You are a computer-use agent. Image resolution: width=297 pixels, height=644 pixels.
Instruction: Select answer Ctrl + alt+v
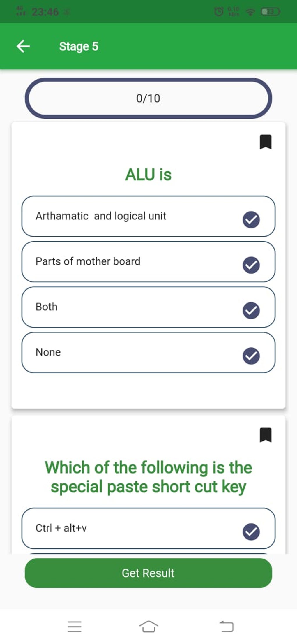coord(148,528)
